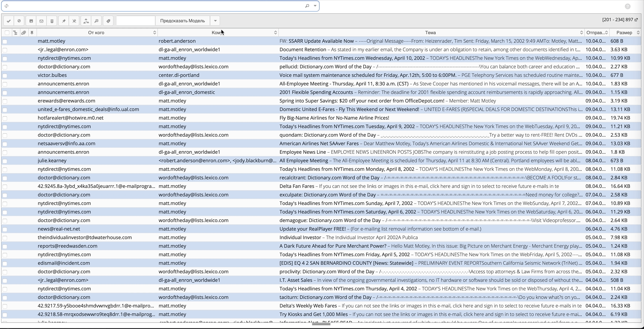Click the envelope mail icon
The width and height of the screenshot is (644, 329).
pyautogui.click(x=42, y=21)
